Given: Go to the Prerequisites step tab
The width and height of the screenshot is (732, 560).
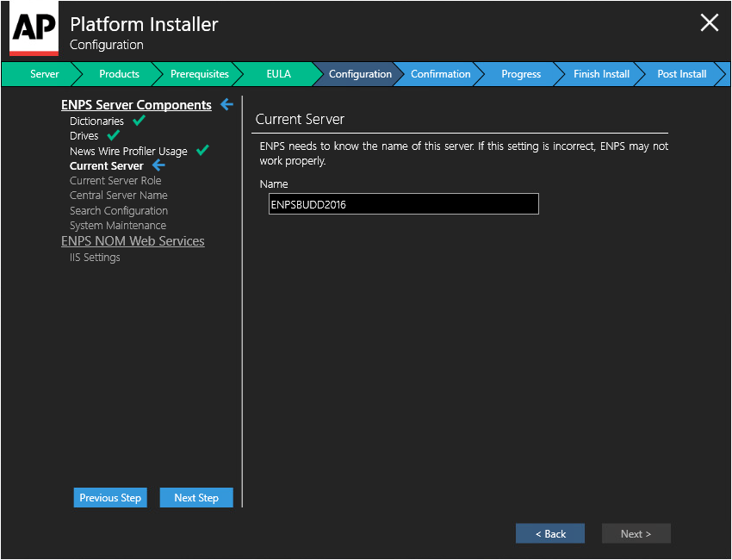Looking at the screenshot, I should [x=199, y=74].
